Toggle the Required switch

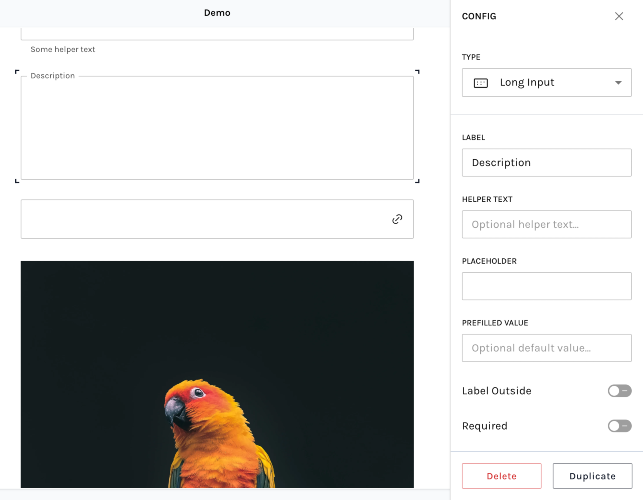click(620, 426)
